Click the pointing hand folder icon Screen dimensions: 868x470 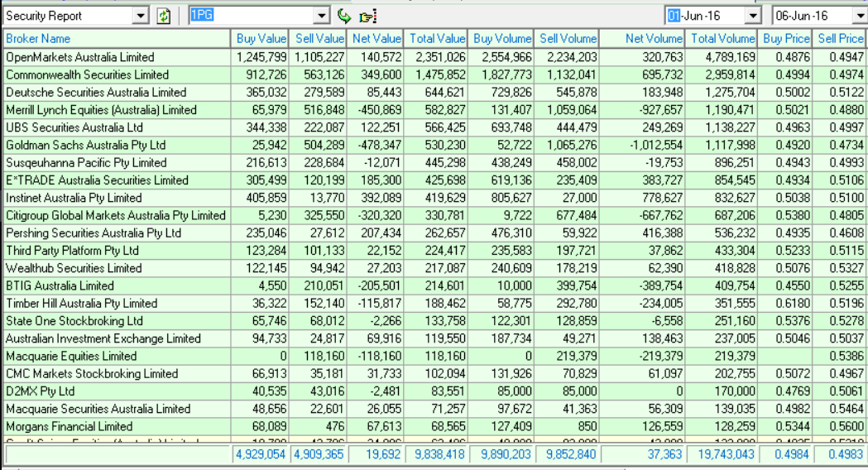coord(367,16)
